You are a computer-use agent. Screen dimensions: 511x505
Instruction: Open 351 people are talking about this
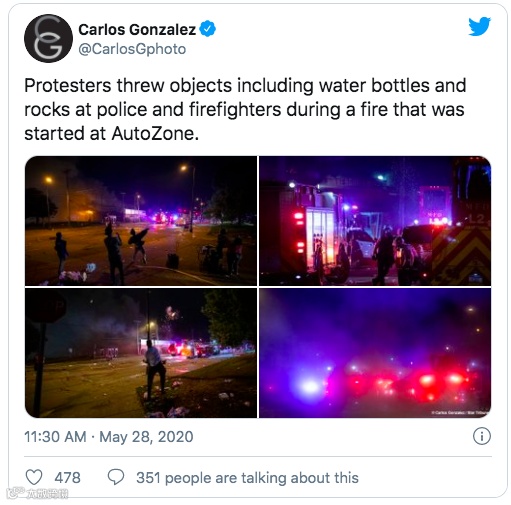point(247,478)
